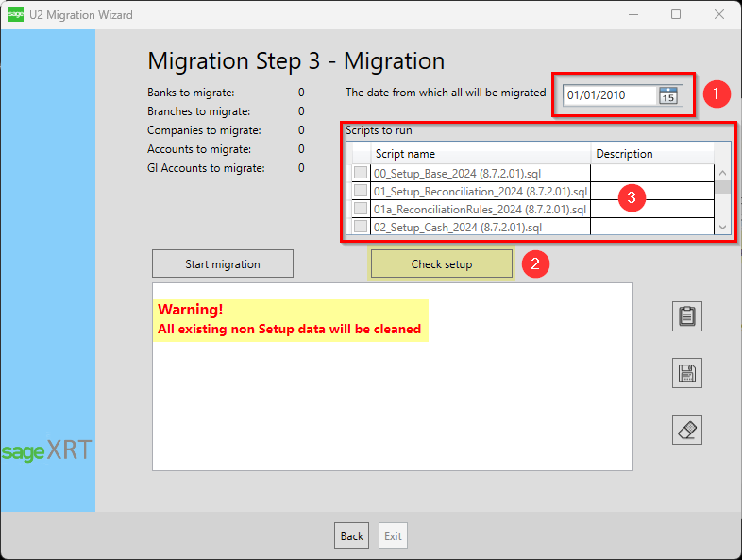Check the 02_Setup_Cash_2024 script checkbox
This screenshot has height=560, width=742.
361,227
